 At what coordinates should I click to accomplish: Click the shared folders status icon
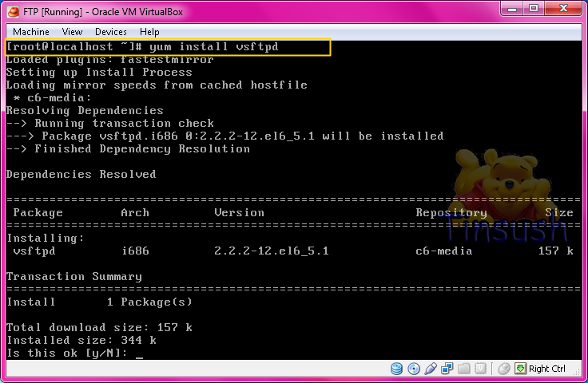(464, 369)
